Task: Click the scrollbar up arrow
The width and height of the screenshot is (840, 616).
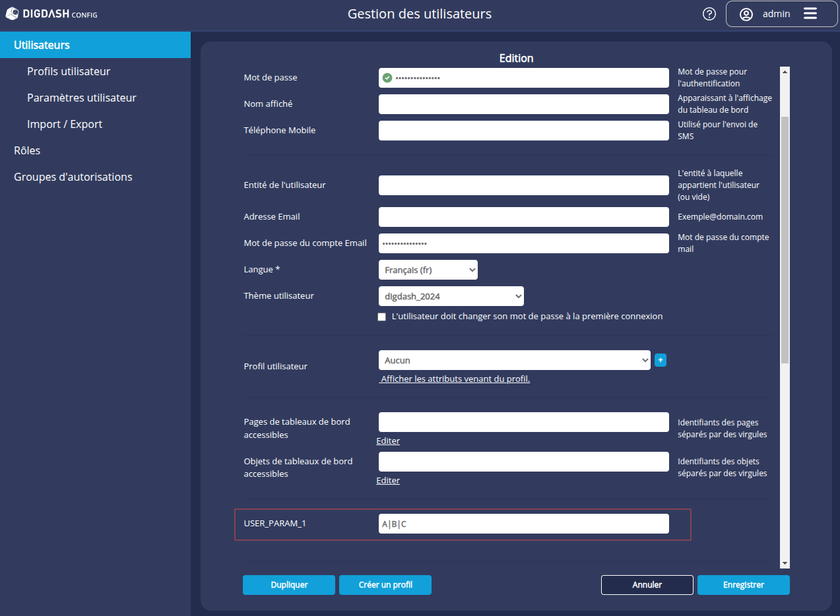Action: pos(785,71)
